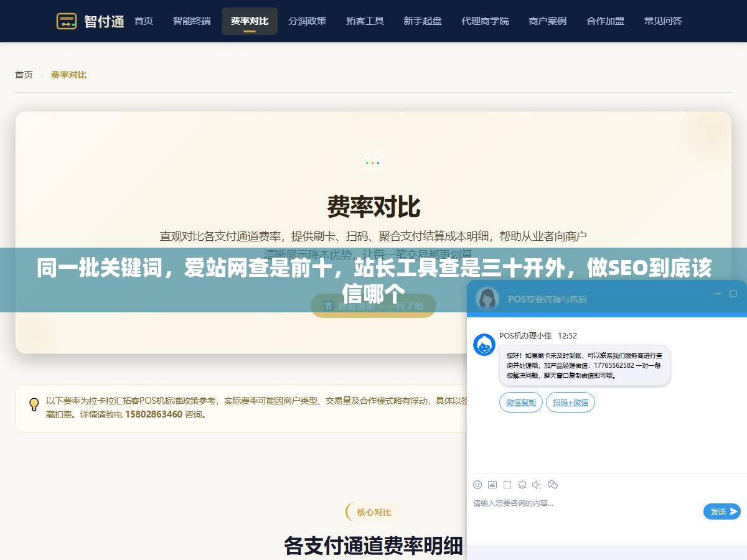The width and height of the screenshot is (747, 560).
Task: Click 费率对比 breadcrumb link
Action: coord(68,75)
